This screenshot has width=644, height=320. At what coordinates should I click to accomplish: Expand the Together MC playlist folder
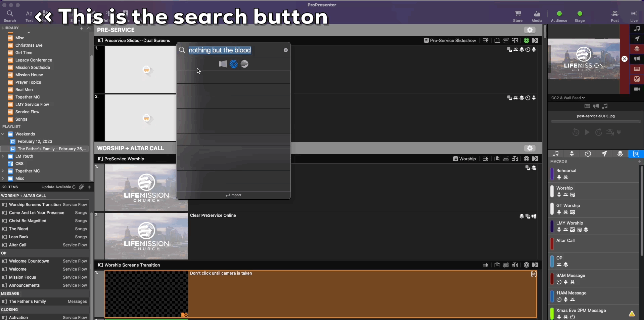(x=3, y=171)
